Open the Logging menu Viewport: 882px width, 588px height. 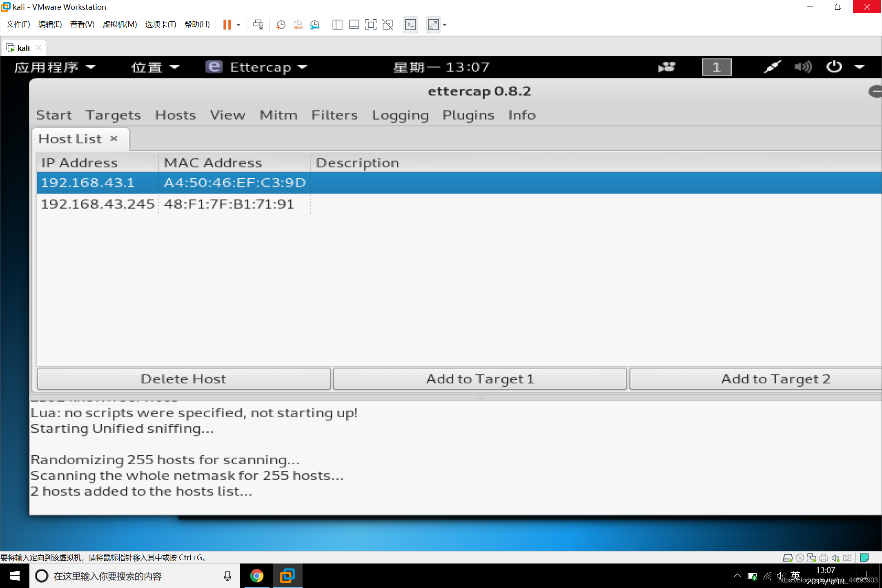click(399, 115)
